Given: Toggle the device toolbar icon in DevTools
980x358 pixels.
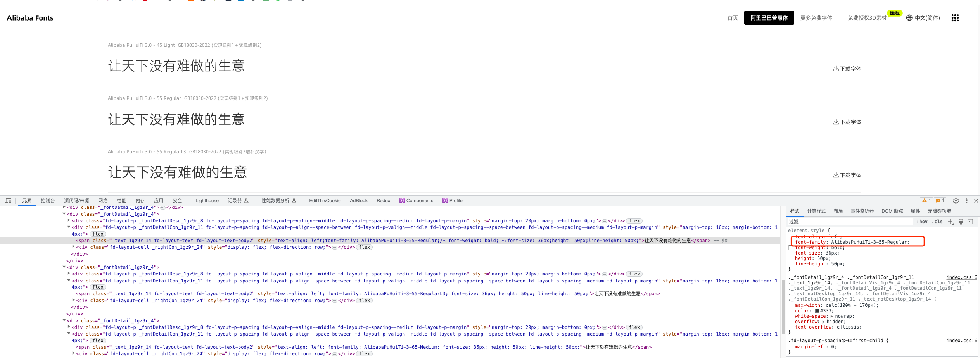Looking at the screenshot, I should pyautogui.click(x=8, y=201).
